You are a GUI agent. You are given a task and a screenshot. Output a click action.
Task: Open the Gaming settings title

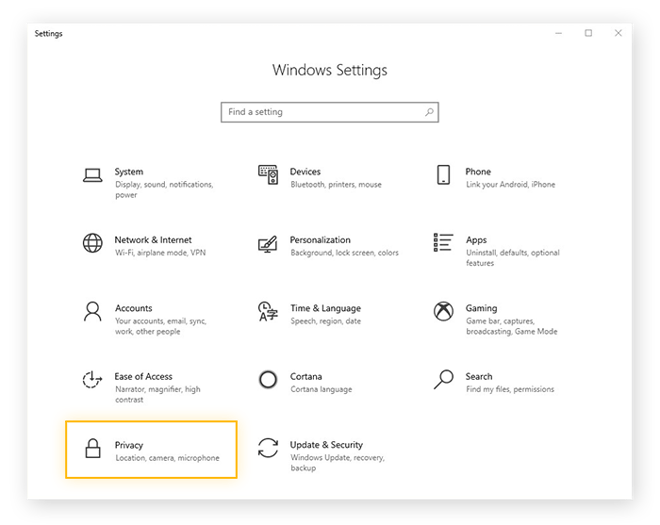coord(481,308)
